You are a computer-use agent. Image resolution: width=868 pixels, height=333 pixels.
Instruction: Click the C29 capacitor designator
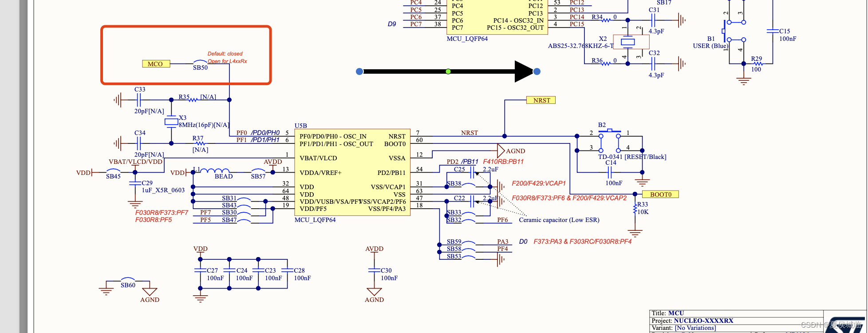pos(147,183)
